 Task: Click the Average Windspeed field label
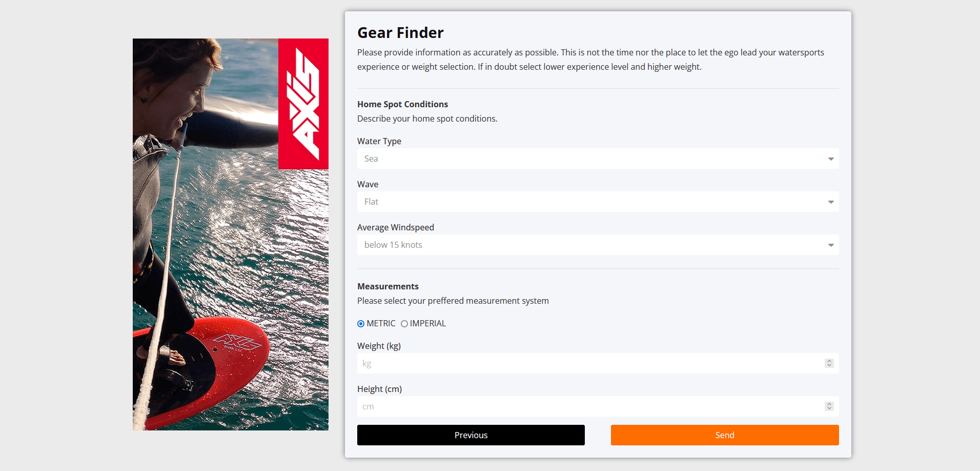click(395, 227)
